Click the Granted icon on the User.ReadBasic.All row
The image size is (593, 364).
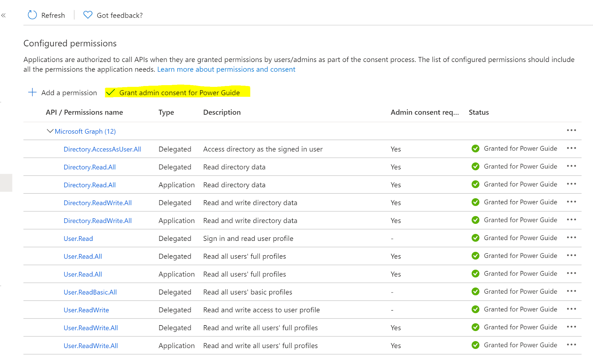click(475, 291)
